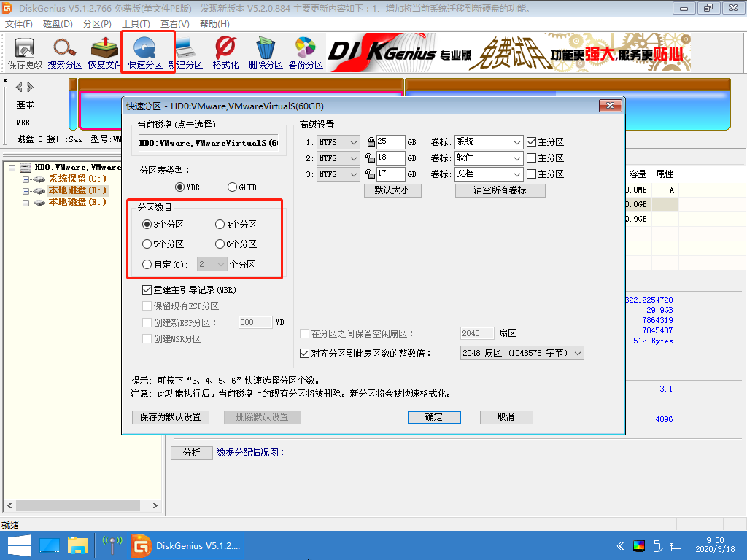Open the 2048 sector alignment dropdown
The width and height of the screenshot is (747, 560).
point(522,354)
